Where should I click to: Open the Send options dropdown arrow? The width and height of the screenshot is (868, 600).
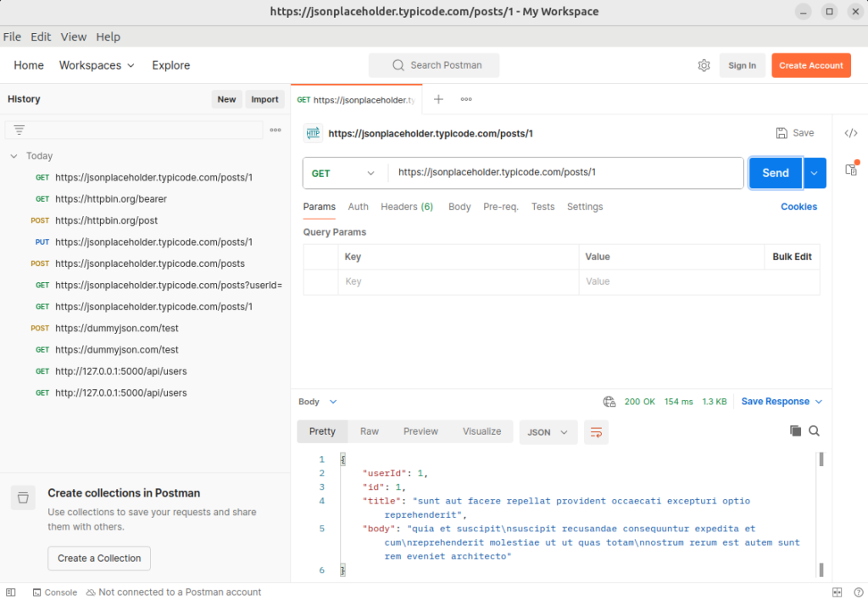(815, 173)
